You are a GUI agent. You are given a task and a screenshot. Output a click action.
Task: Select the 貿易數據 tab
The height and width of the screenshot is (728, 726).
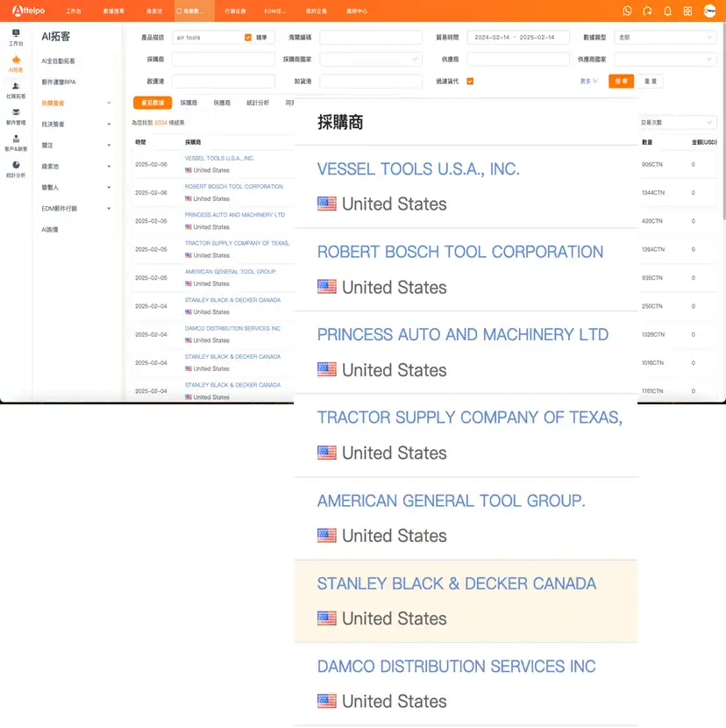tap(153, 103)
